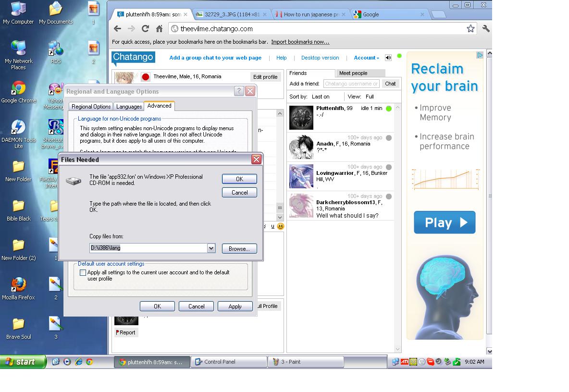Switch to Control Panel taskbar item
This screenshot has height=392, width=569.
(x=229, y=362)
